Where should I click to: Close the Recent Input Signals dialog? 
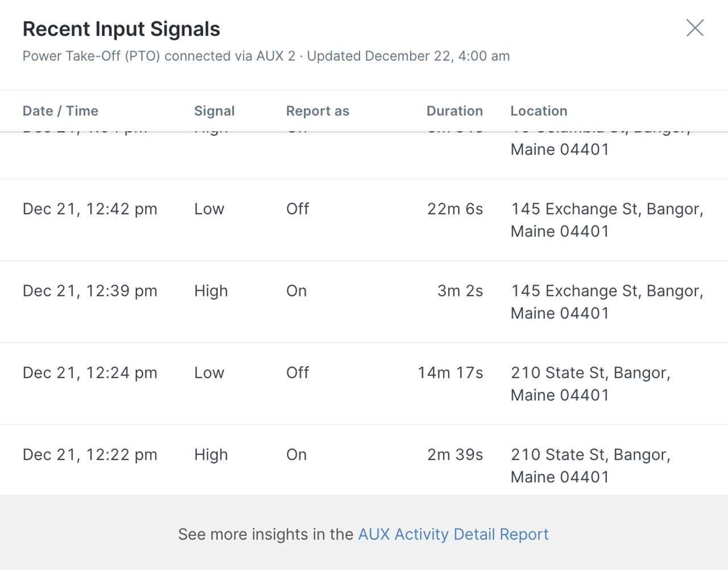pos(694,28)
